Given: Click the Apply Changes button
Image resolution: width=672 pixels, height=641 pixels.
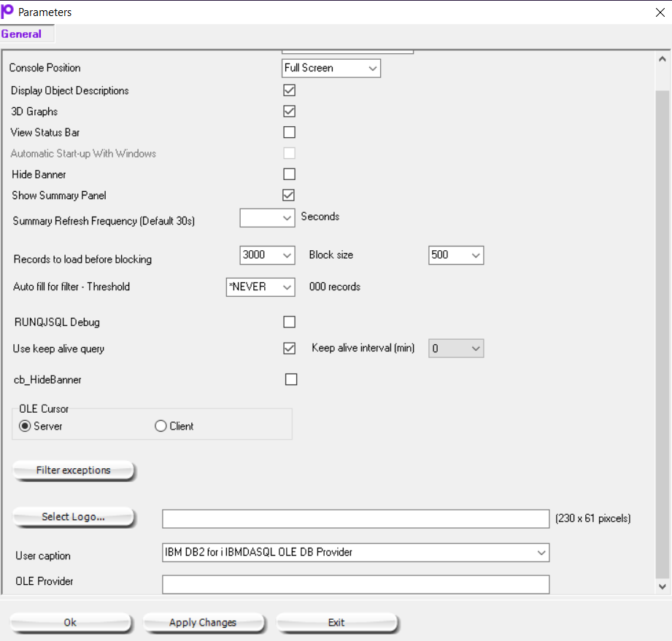Looking at the screenshot, I should pos(203,623).
